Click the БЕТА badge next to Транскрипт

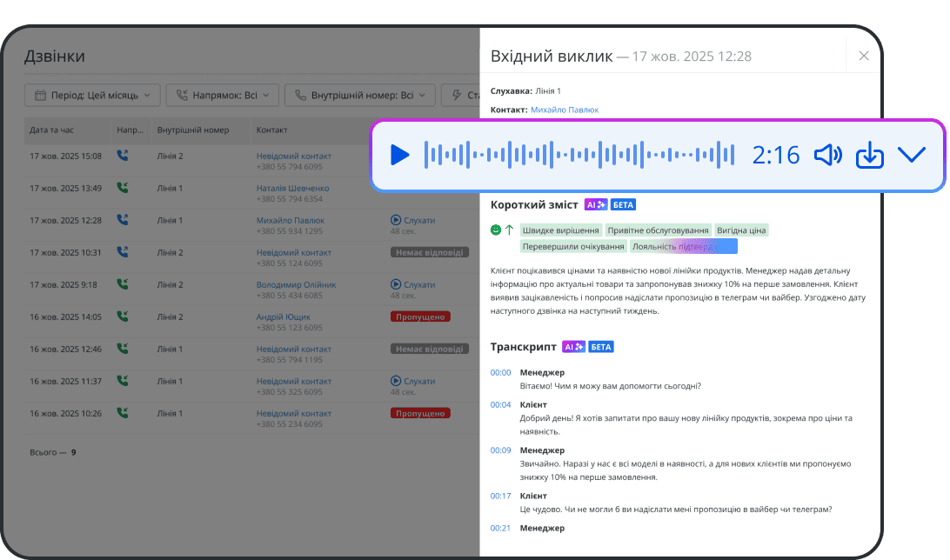(x=601, y=347)
